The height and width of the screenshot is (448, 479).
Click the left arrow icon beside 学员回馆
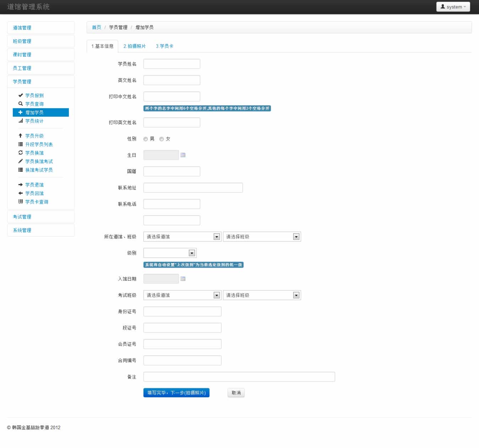(x=21, y=193)
